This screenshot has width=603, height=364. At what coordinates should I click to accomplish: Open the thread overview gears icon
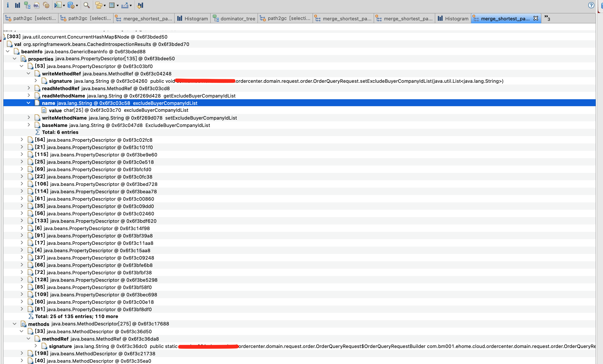pyautogui.click(x=46, y=5)
